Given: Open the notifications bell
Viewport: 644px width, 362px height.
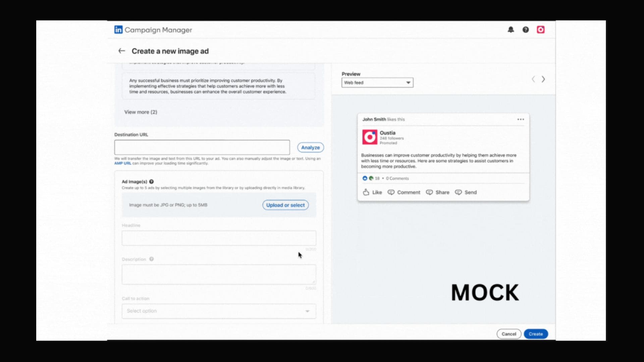Looking at the screenshot, I should point(511,30).
